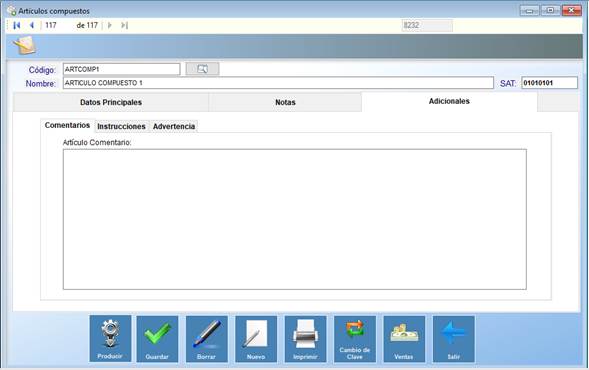Viewport: 589px width, 370px height.
Task: Close the Artículos compuestos window
Action: pos(572,11)
